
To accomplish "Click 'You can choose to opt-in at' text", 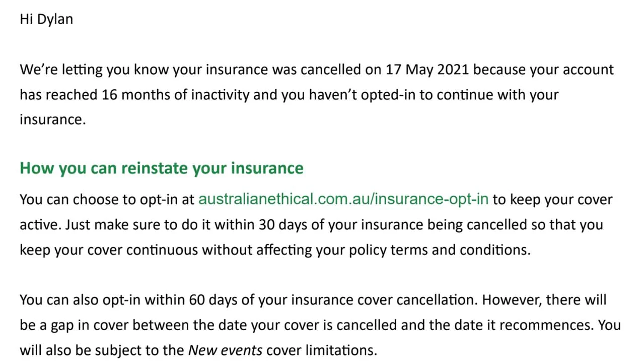I will (x=107, y=199).
